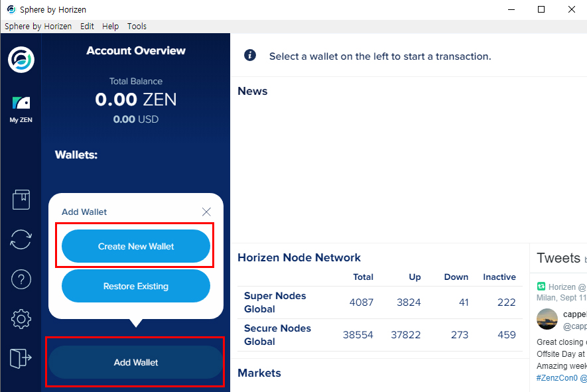Viewport: 587px width, 392px height.
Task: Click the Secure Nodes inactive value 459
Action: [507, 335]
